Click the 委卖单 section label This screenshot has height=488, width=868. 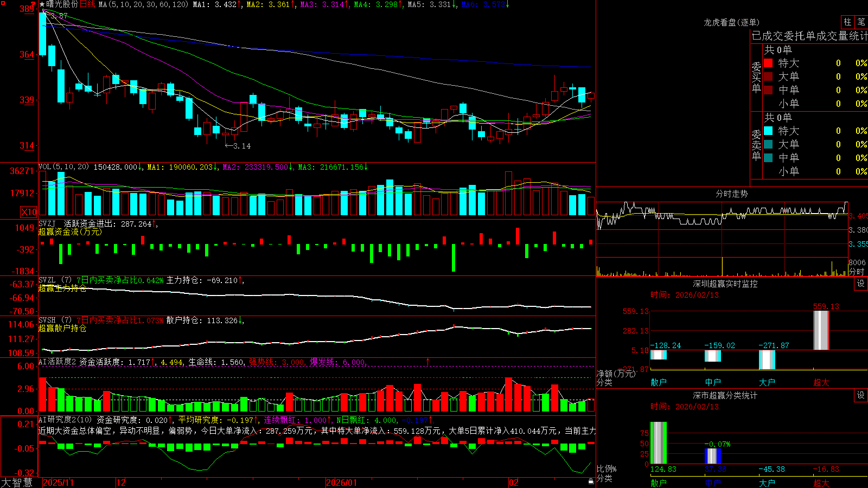click(x=756, y=145)
